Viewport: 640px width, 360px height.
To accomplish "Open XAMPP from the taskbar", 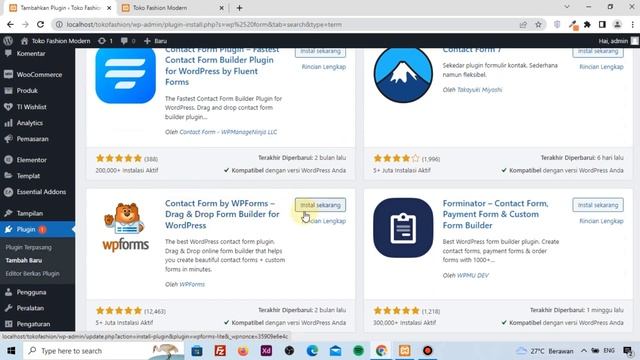I will [404, 351].
